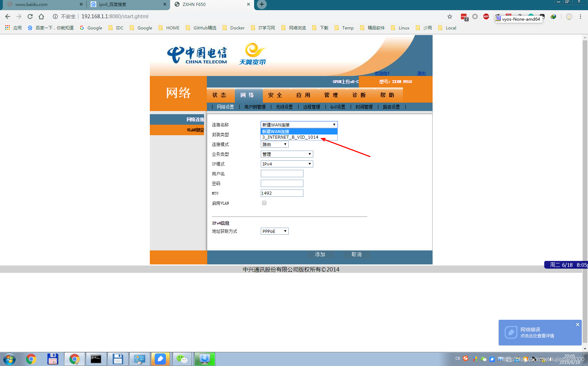Open the Chrome three-dot menu
The height and width of the screenshot is (366, 588).
[x=580, y=16]
